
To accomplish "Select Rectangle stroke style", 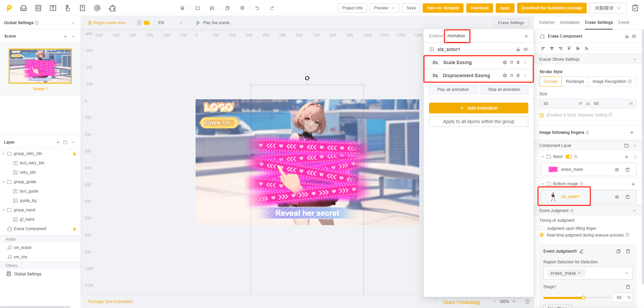I will click(575, 82).
